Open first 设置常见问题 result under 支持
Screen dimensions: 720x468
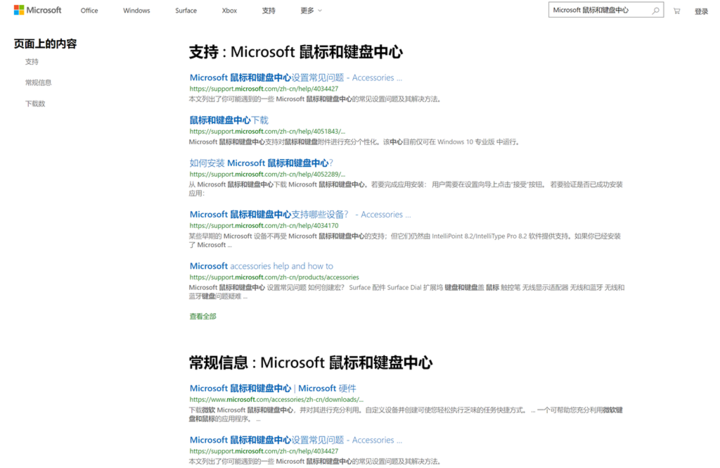pyautogui.click(x=296, y=78)
